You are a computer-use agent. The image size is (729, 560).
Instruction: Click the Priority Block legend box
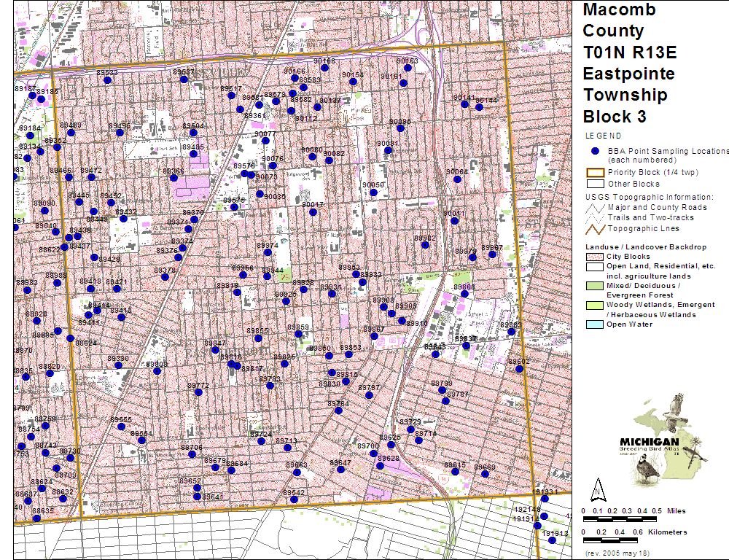click(x=595, y=173)
